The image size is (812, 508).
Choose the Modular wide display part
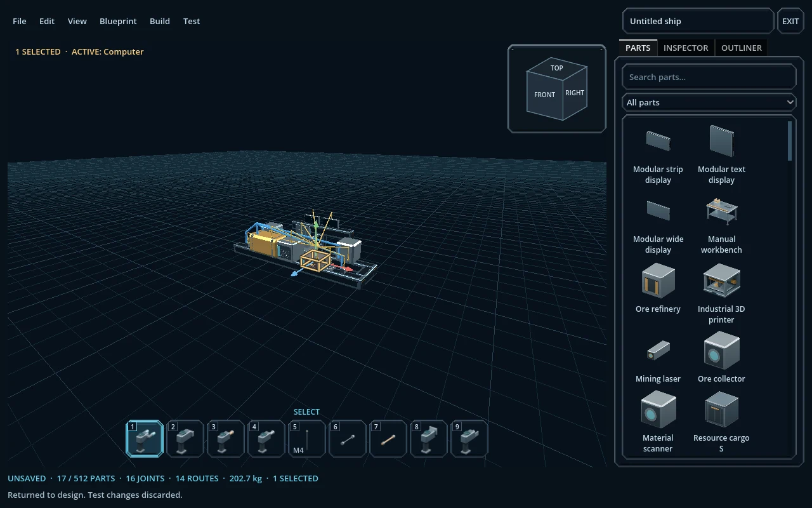point(658,225)
